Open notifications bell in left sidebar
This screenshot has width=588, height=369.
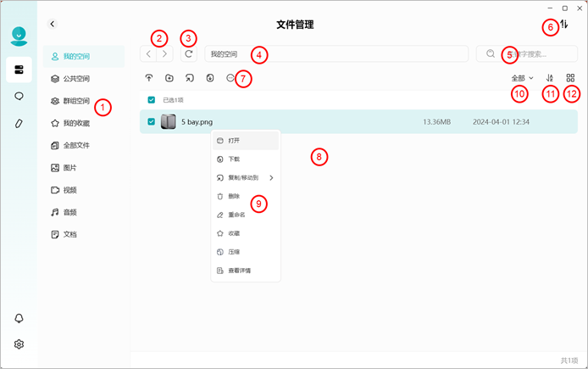pos(19,318)
